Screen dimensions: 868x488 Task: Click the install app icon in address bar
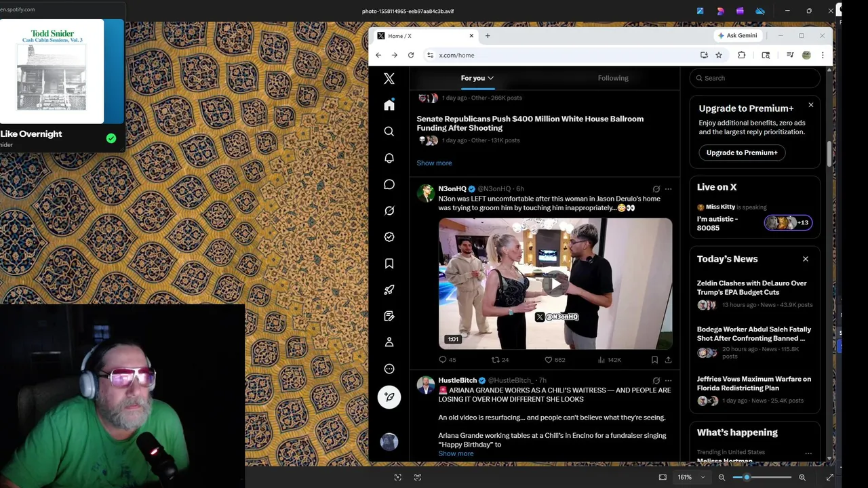(704, 55)
